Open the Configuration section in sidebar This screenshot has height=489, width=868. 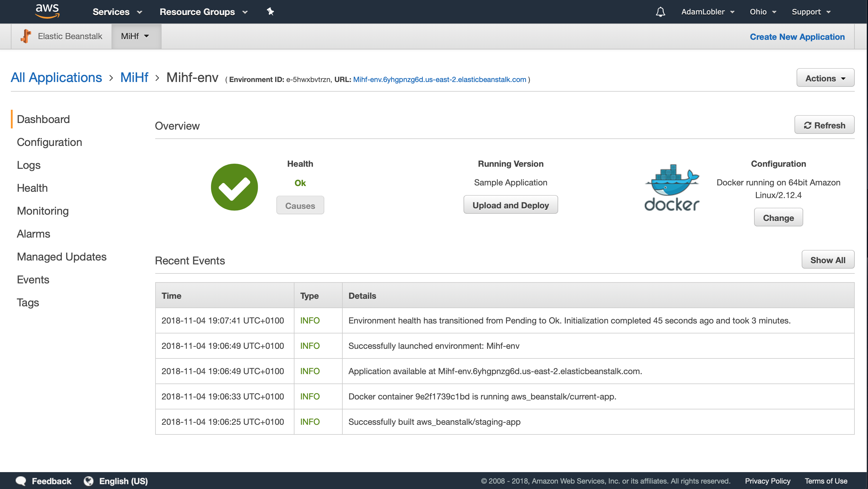[49, 142]
